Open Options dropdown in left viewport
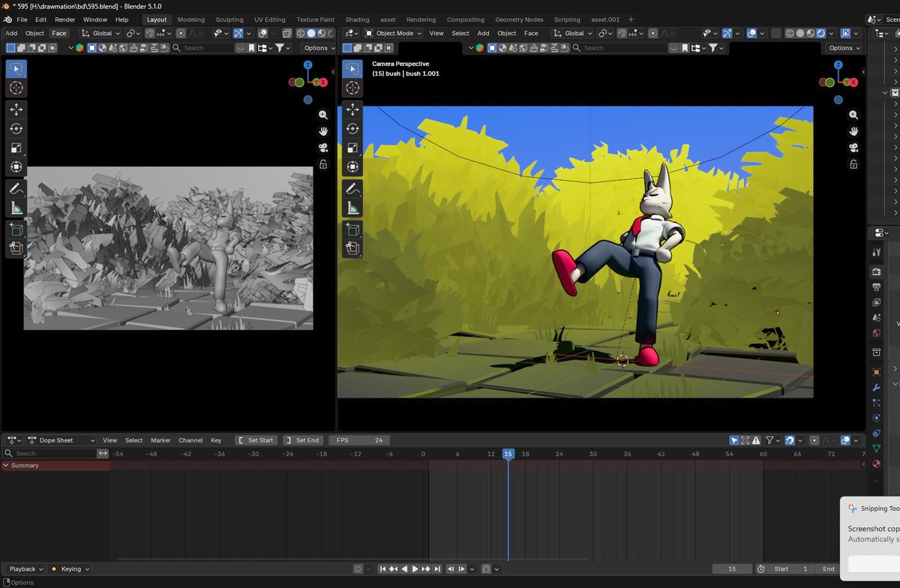The height and width of the screenshot is (588, 900). click(x=318, y=48)
